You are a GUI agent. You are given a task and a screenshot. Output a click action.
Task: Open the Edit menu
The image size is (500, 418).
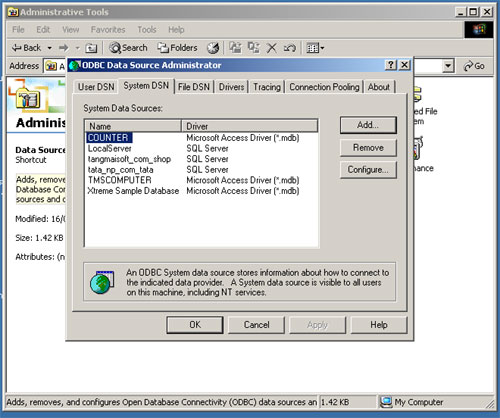pos(43,30)
